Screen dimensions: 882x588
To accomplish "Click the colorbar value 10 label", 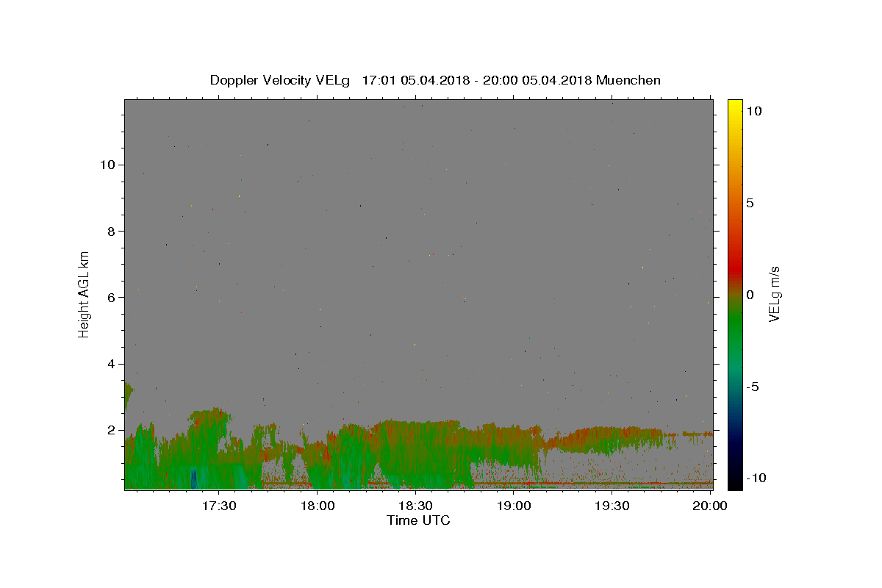I will [754, 111].
